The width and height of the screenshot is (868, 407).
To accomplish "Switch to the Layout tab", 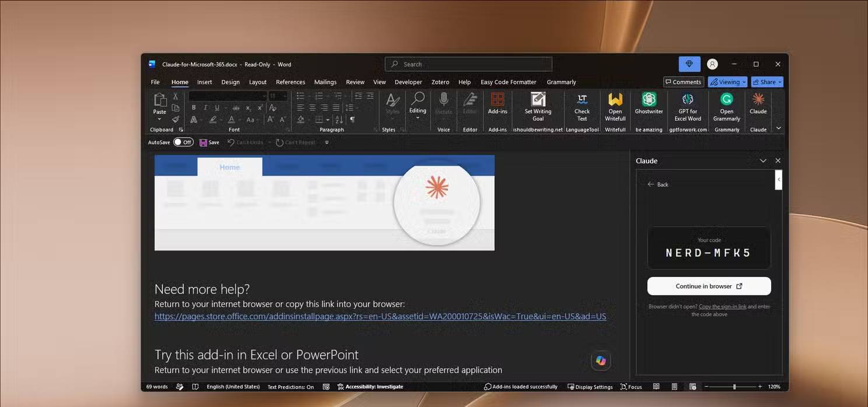I will (257, 82).
